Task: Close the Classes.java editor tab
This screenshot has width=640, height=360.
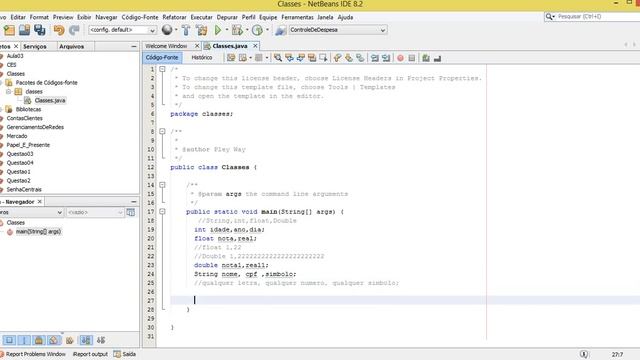Action: [x=255, y=46]
